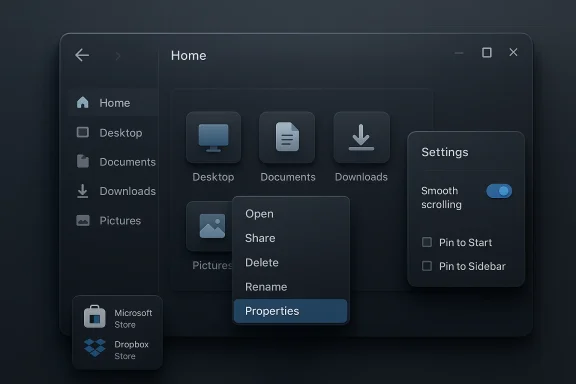Go to Documents label in sidebar

127,162
